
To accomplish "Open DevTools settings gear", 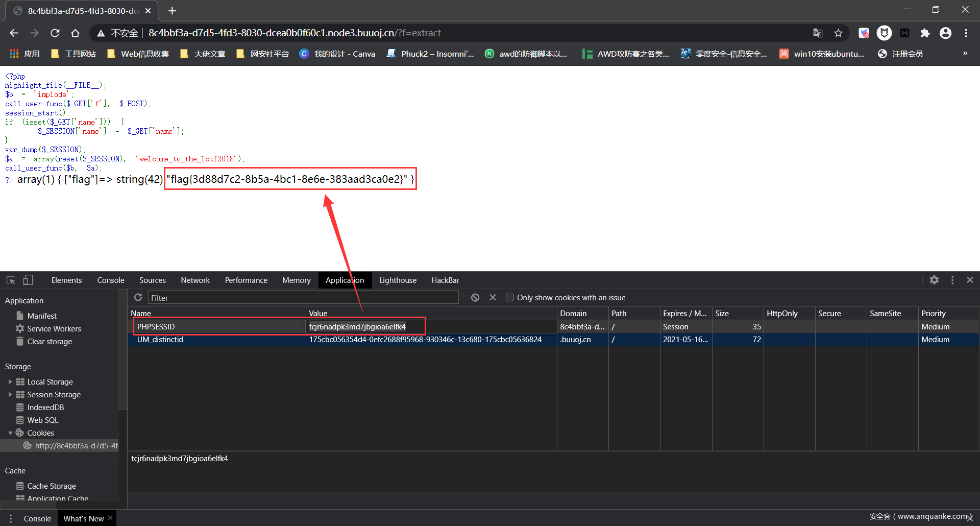I will [x=934, y=280].
